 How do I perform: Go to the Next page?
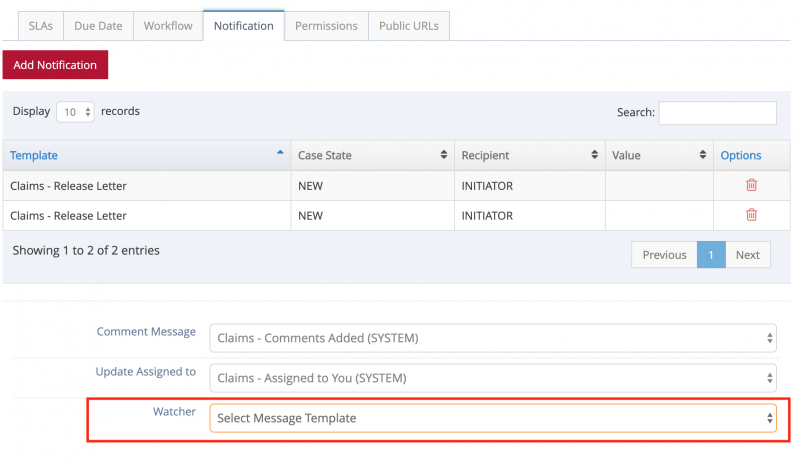pos(747,255)
